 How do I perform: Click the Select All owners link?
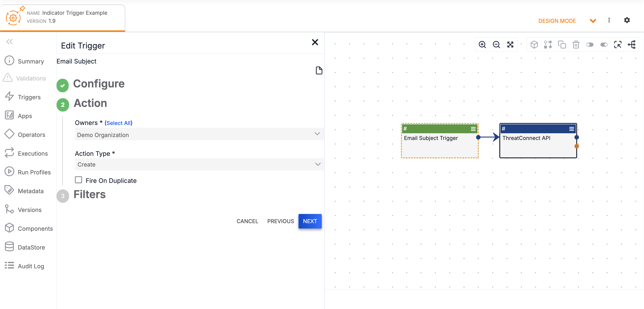click(x=119, y=123)
